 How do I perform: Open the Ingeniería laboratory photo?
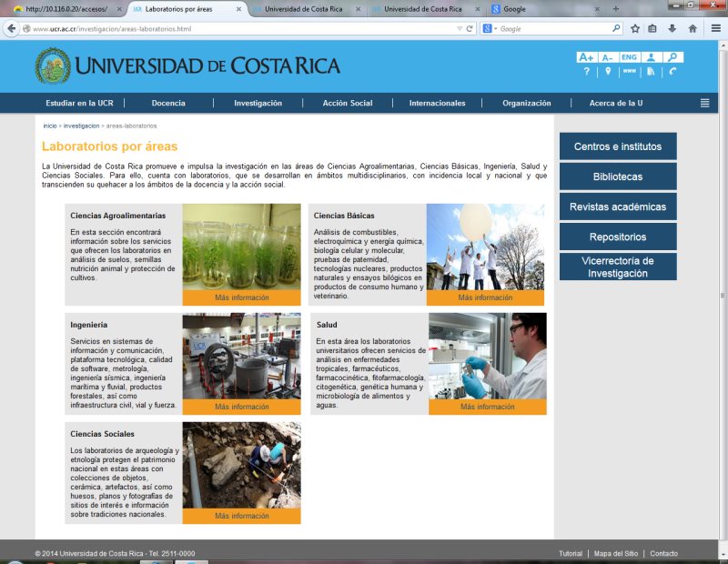click(x=242, y=356)
